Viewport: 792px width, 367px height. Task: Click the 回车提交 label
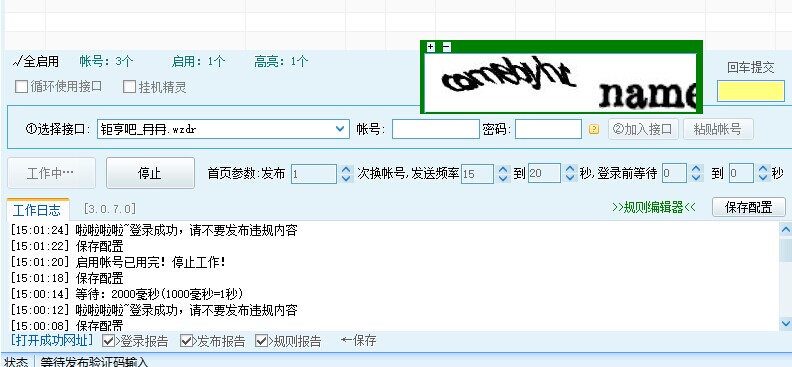click(x=751, y=68)
